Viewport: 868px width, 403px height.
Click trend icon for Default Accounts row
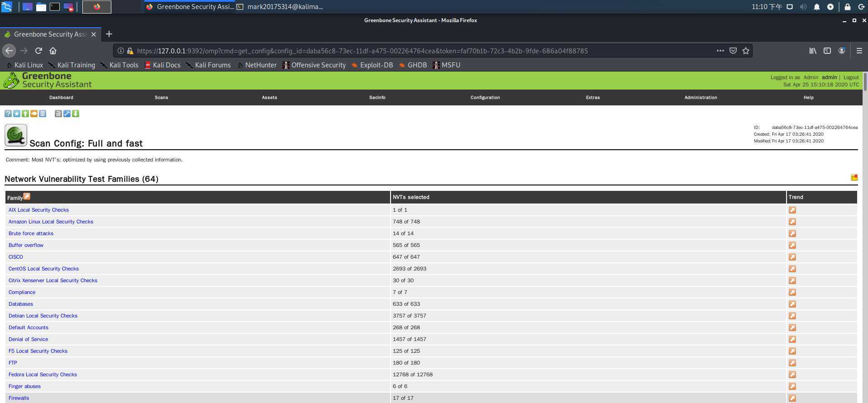792,327
